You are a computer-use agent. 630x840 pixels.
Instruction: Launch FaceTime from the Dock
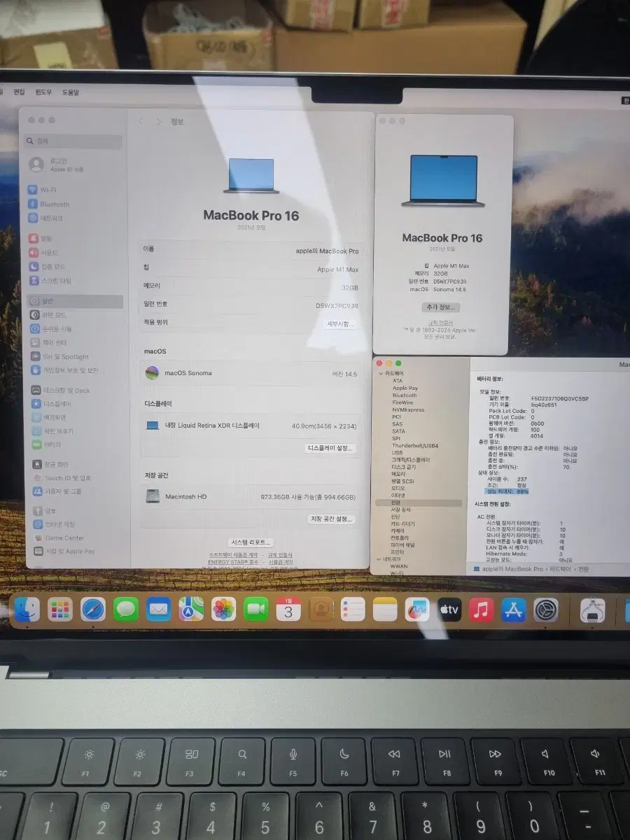coord(256,609)
